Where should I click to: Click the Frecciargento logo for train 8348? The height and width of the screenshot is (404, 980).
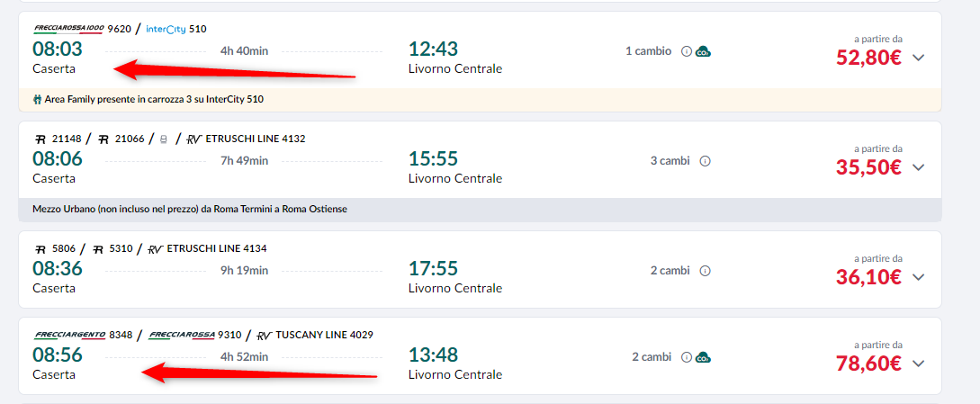tap(69, 335)
